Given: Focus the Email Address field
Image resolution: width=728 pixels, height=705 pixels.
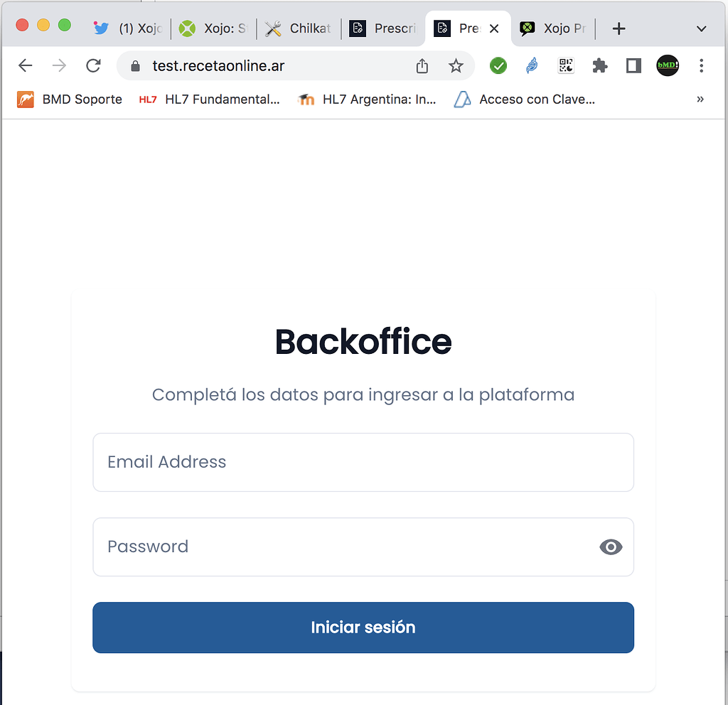Looking at the screenshot, I should click(x=363, y=462).
